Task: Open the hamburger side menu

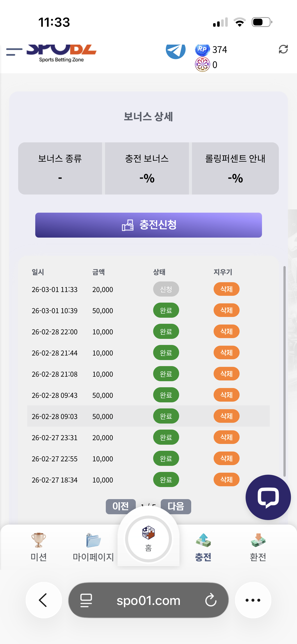Action: pos(14,52)
